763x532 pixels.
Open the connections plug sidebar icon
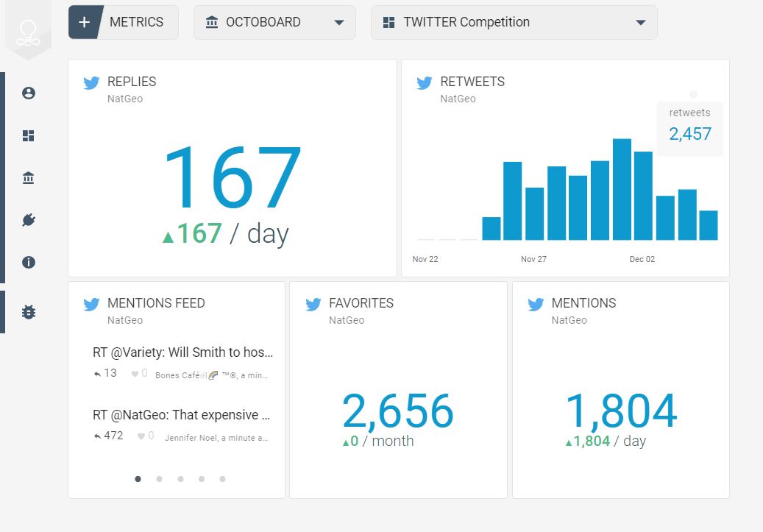(x=29, y=220)
